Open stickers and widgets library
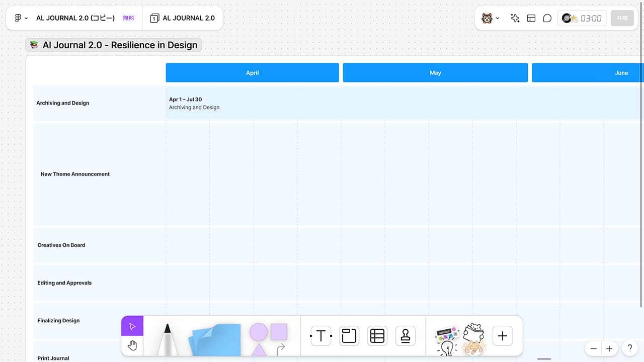The width and height of the screenshot is (644, 362). (459, 339)
